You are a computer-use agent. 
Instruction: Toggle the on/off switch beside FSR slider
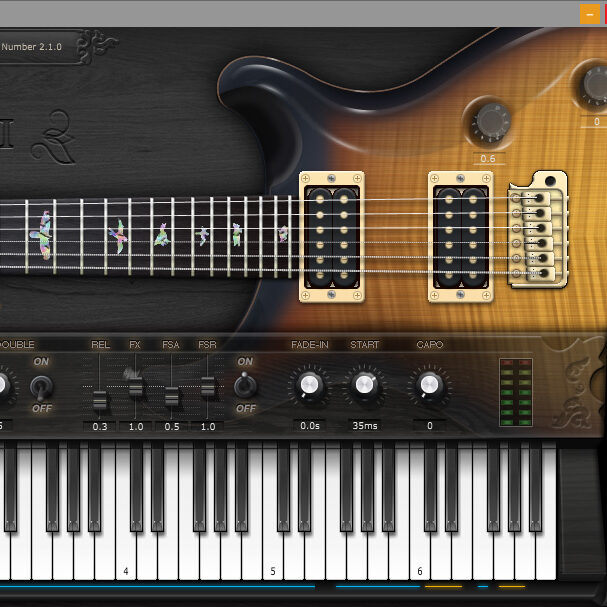[244, 385]
